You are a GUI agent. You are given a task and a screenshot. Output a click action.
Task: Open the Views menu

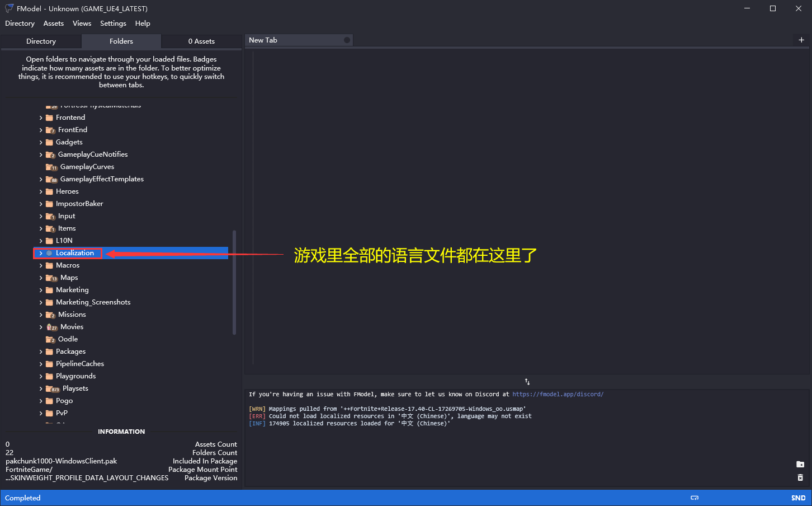(82, 24)
